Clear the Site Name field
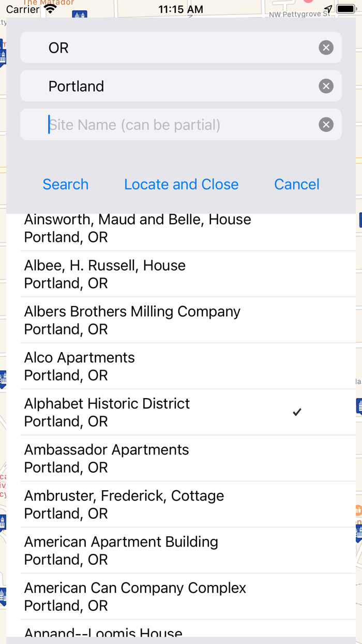The height and width of the screenshot is (644, 362). 326,125
